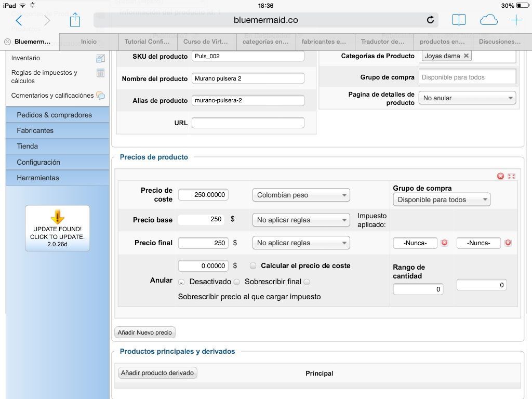Open the Herramientas menu
This screenshot has height=399, width=532.
coord(57,178)
